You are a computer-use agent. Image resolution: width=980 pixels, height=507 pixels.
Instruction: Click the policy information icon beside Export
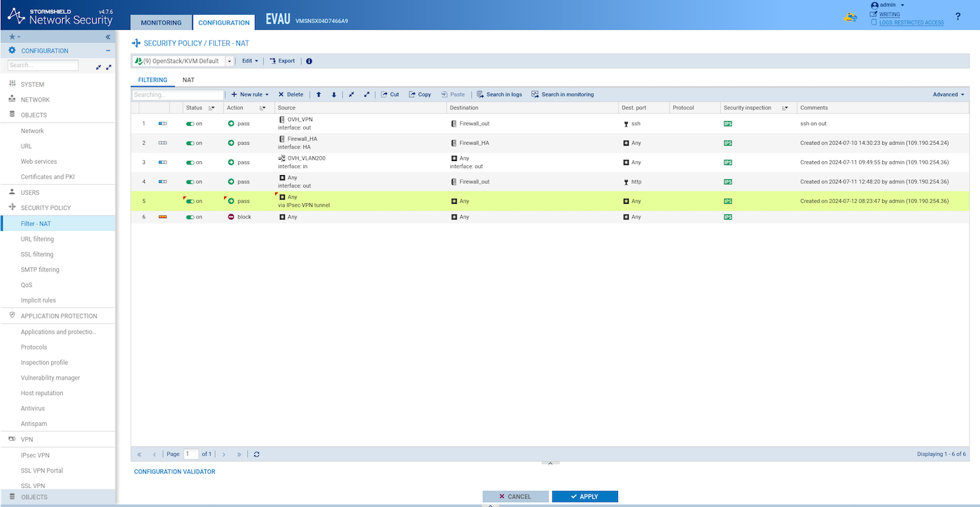(x=309, y=61)
